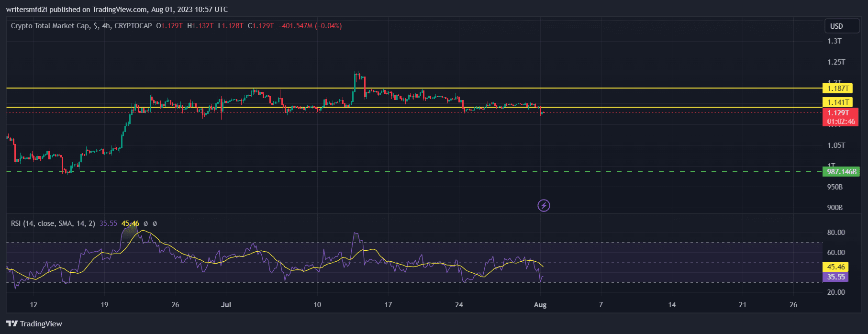
Task: Click the Aug date on time axis
Action: click(540, 305)
